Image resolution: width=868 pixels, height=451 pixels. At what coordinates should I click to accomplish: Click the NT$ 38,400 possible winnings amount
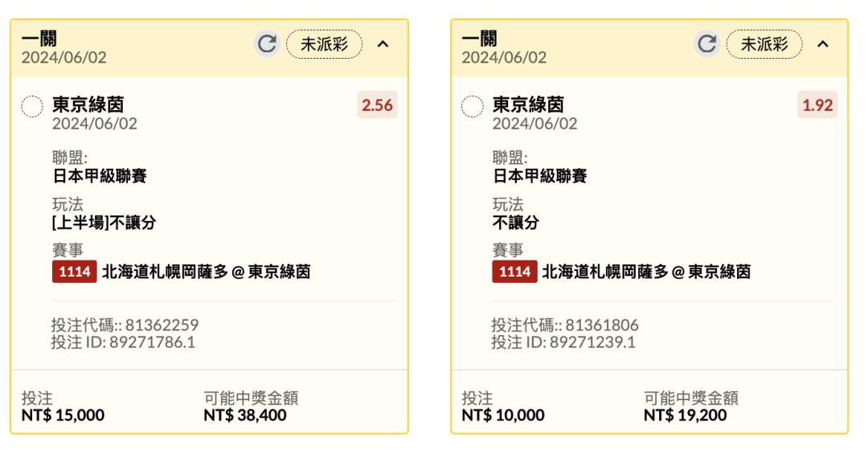(x=244, y=416)
